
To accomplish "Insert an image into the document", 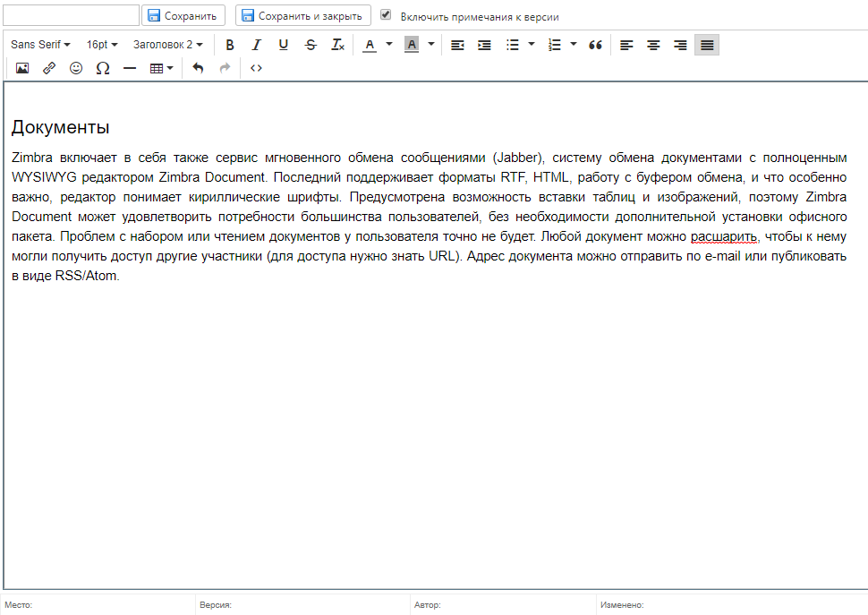I will (x=22, y=68).
